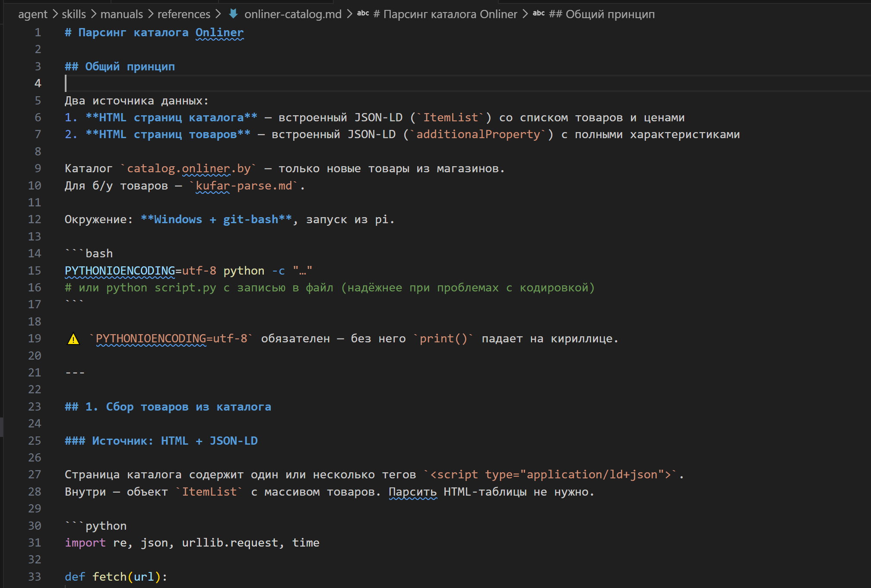Click abc symbol icon before '# Парсинг каталога'
Screen dimensions: 871x588
tap(363, 13)
